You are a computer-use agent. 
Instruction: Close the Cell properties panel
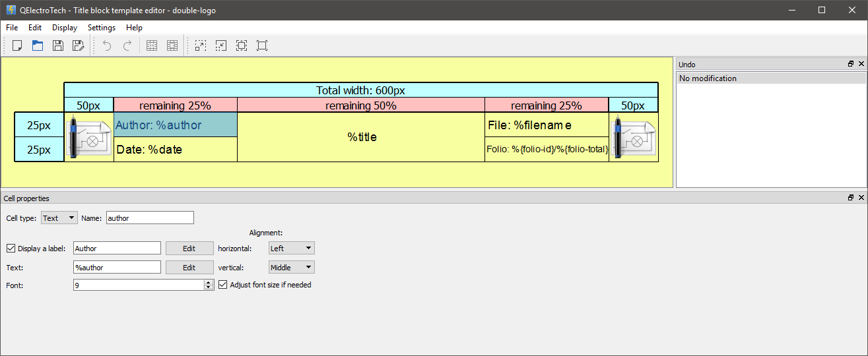point(861,198)
